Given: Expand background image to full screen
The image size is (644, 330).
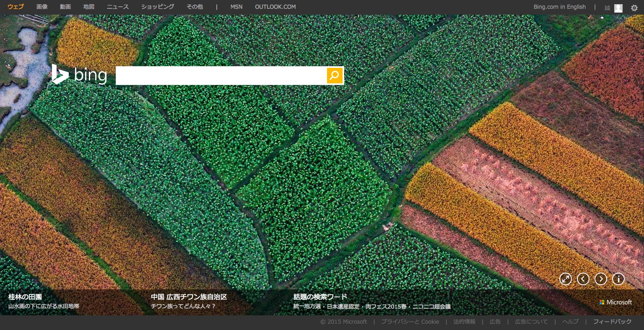Looking at the screenshot, I should 566,279.
